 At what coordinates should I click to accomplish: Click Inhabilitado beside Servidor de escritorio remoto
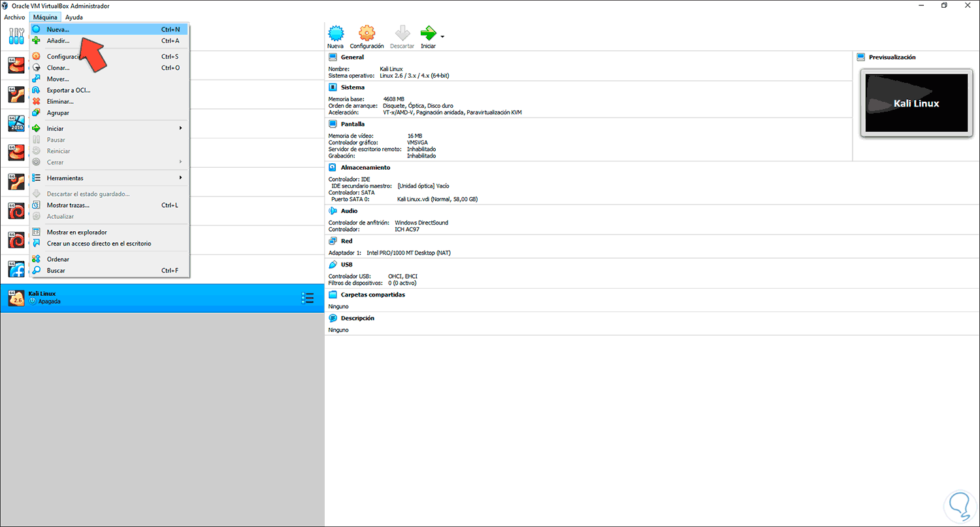(x=421, y=149)
